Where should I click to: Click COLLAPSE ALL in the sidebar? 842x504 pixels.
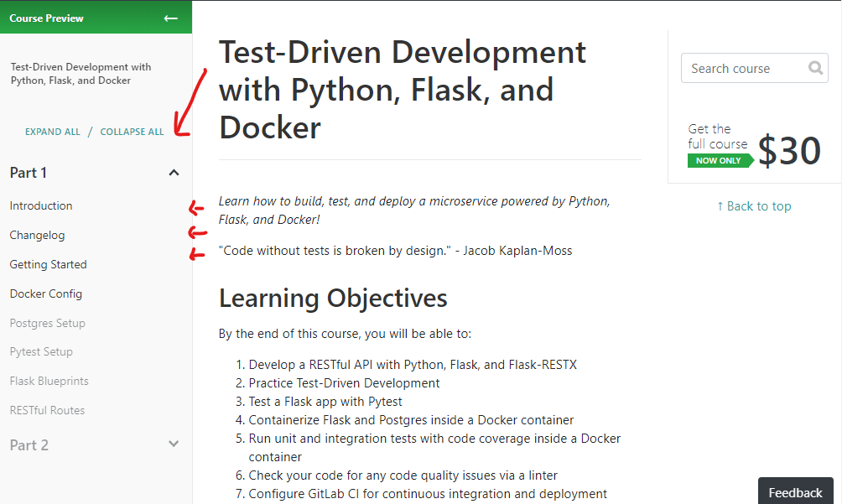pyautogui.click(x=133, y=132)
